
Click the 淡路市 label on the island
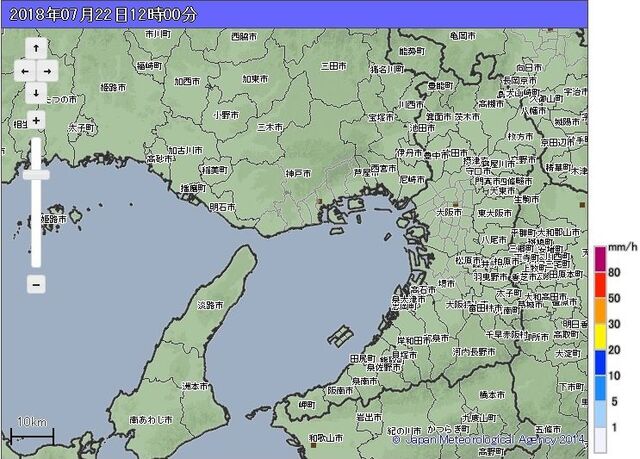click(210, 305)
